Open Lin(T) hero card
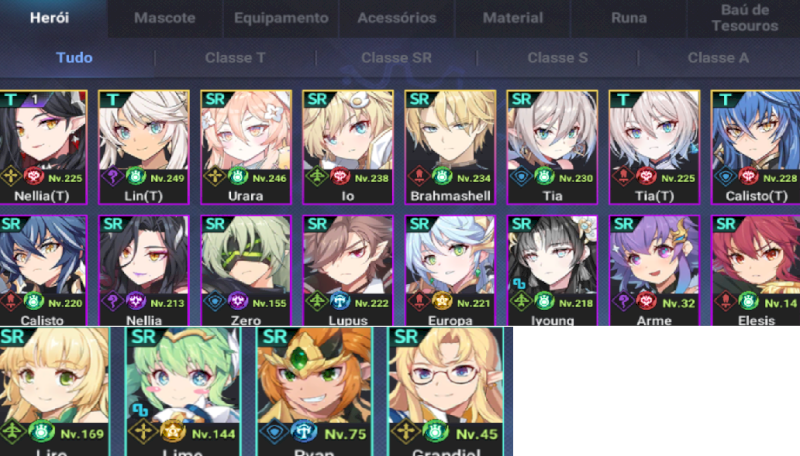The image size is (800, 456). [x=144, y=147]
